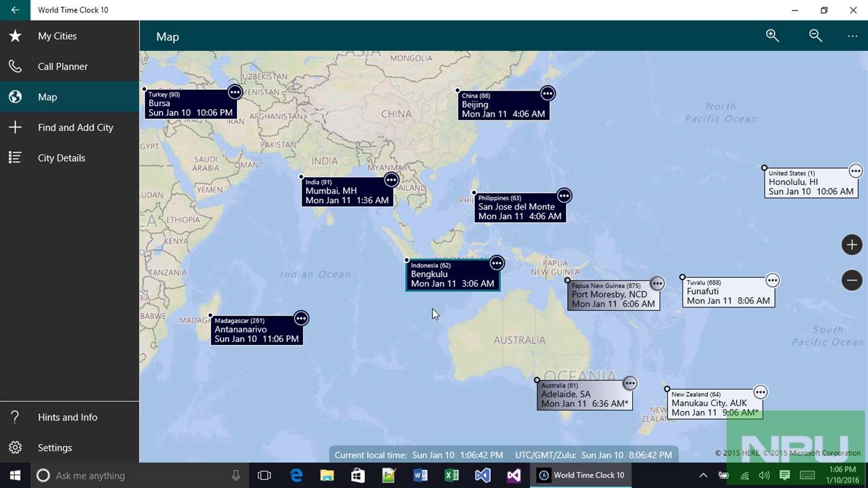Screen dimensions: 868x488
Task: Open options for Mumbai, MH label
Action: click(x=391, y=180)
